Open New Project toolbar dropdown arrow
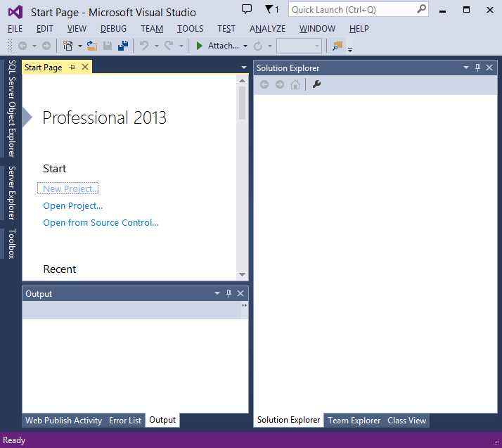 point(79,46)
